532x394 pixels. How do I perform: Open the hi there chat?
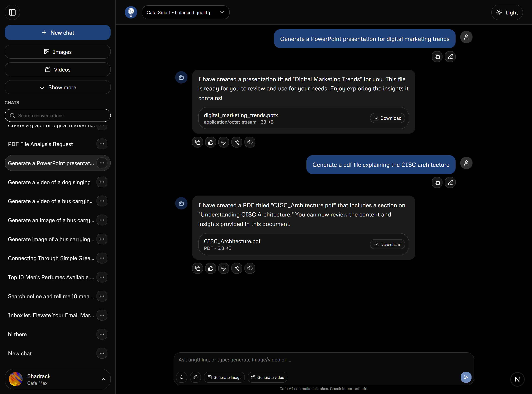tap(17, 334)
